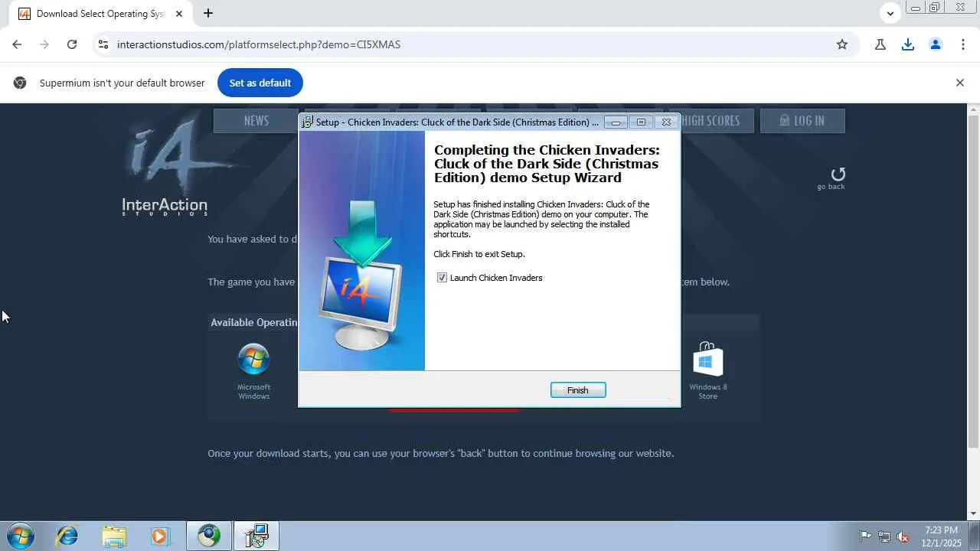Click Finish to exit the setup wizard

point(578,390)
